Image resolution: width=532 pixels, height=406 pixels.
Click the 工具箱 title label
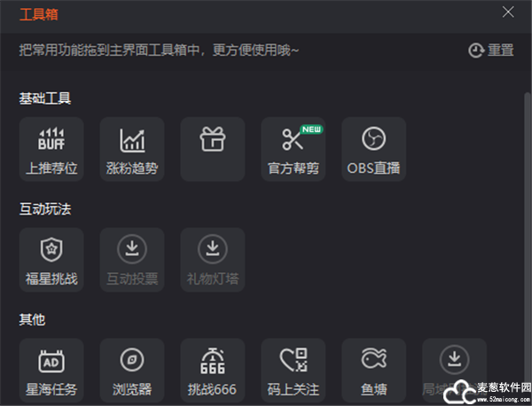[39, 14]
